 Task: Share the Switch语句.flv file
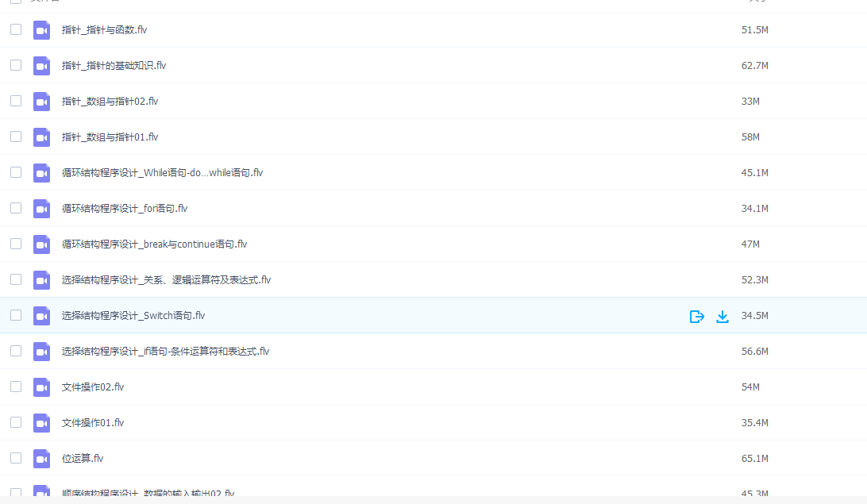point(697,316)
